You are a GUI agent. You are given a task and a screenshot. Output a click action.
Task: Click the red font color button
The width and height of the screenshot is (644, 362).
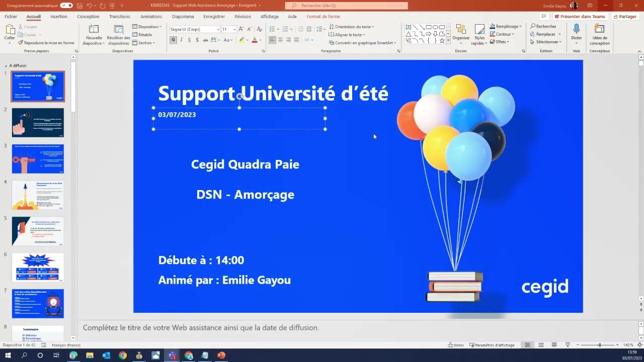tap(255, 40)
